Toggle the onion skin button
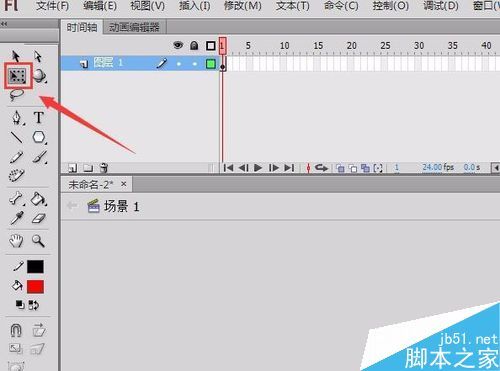This screenshot has height=371, width=500. pos(340,168)
